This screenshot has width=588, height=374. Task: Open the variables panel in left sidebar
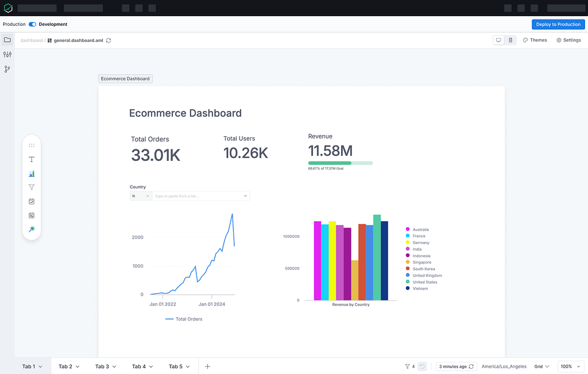point(7,54)
